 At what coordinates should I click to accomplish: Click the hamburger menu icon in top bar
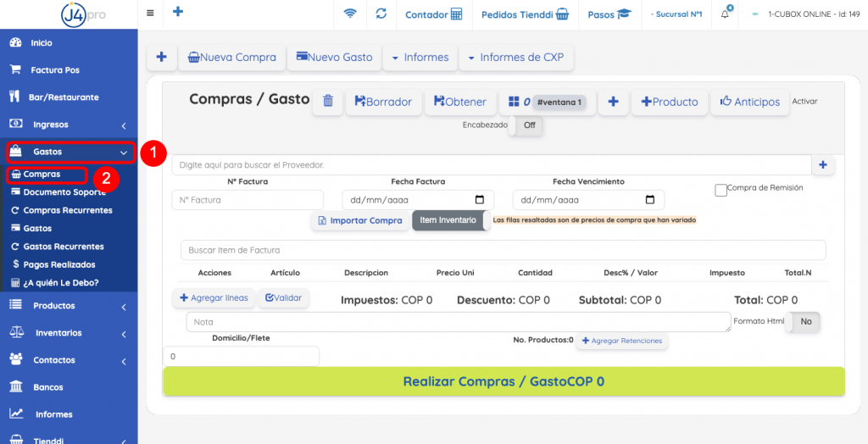[150, 14]
